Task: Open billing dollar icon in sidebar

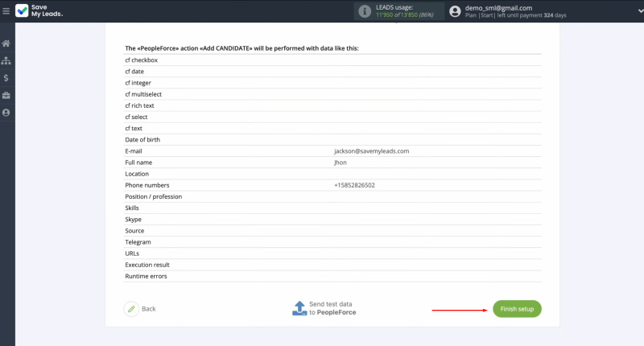Action: (x=6, y=78)
